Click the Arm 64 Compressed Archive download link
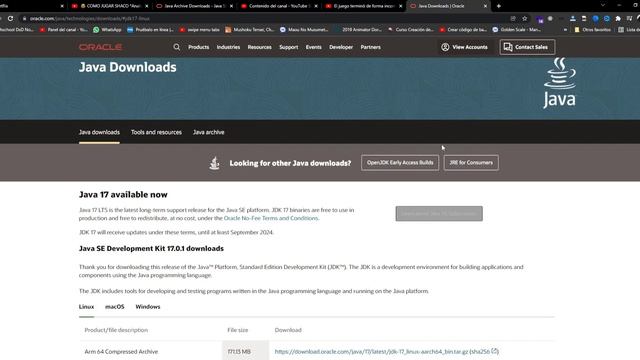640x360 pixels. coord(371,351)
